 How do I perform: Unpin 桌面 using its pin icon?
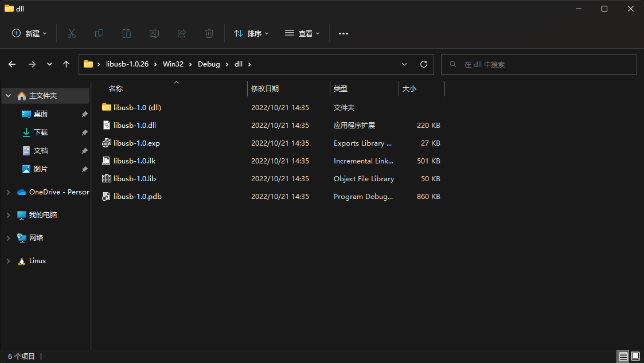pos(84,114)
